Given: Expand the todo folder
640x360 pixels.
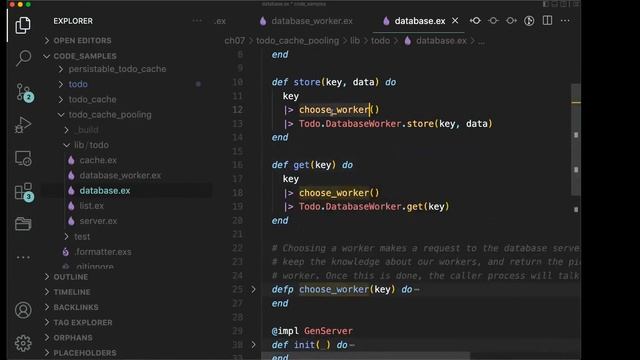Looking at the screenshot, I should [x=78, y=84].
